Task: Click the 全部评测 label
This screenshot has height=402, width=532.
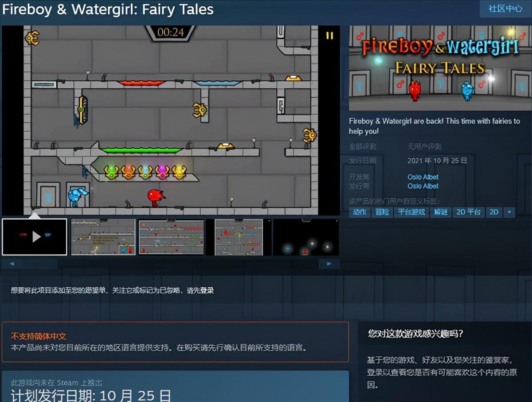Action: pyautogui.click(x=363, y=146)
